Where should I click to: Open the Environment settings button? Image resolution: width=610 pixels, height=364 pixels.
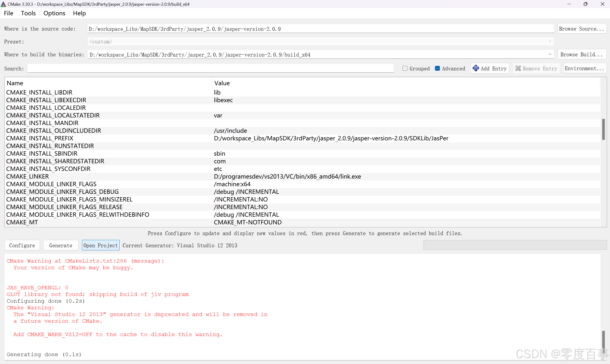tap(584, 69)
